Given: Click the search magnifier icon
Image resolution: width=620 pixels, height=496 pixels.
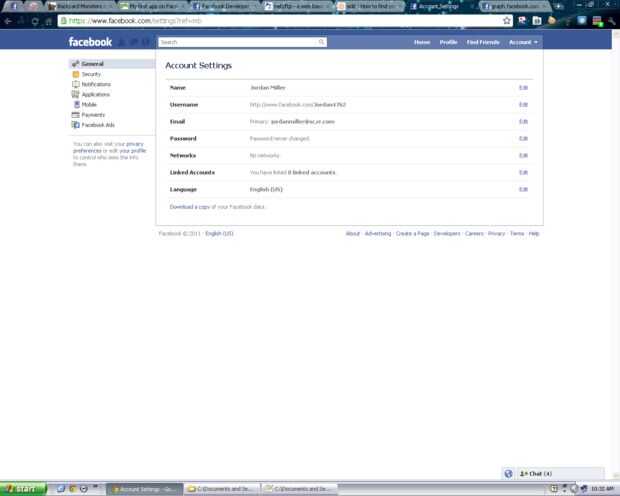Looking at the screenshot, I should pos(321,42).
